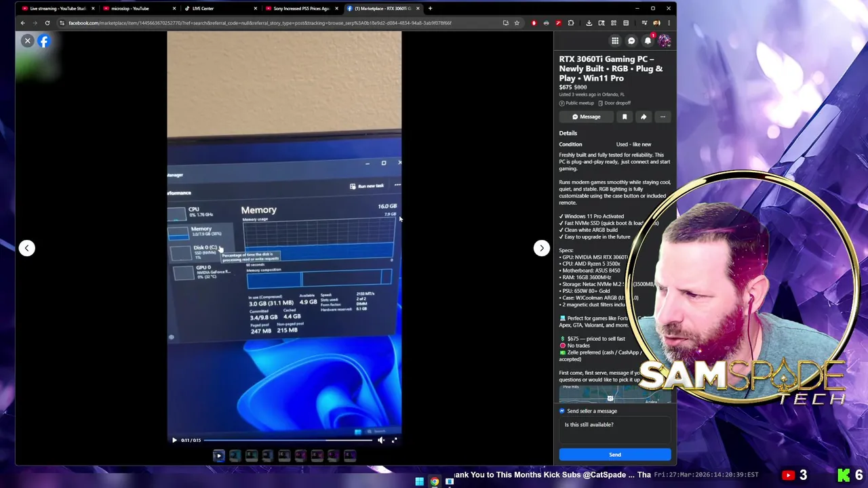Open the Facebook profile avatar menu
Viewport: 868px width, 488px height.
click(665, 41)
